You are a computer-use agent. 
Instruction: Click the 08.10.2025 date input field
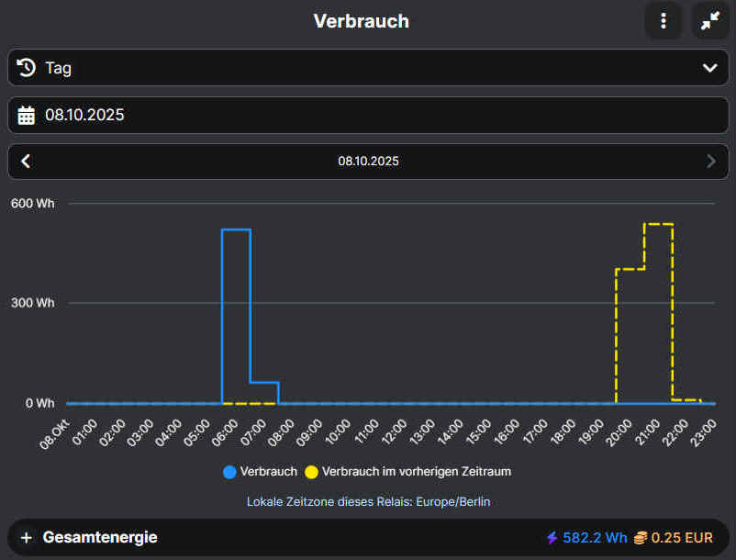(x=367, y=116)
